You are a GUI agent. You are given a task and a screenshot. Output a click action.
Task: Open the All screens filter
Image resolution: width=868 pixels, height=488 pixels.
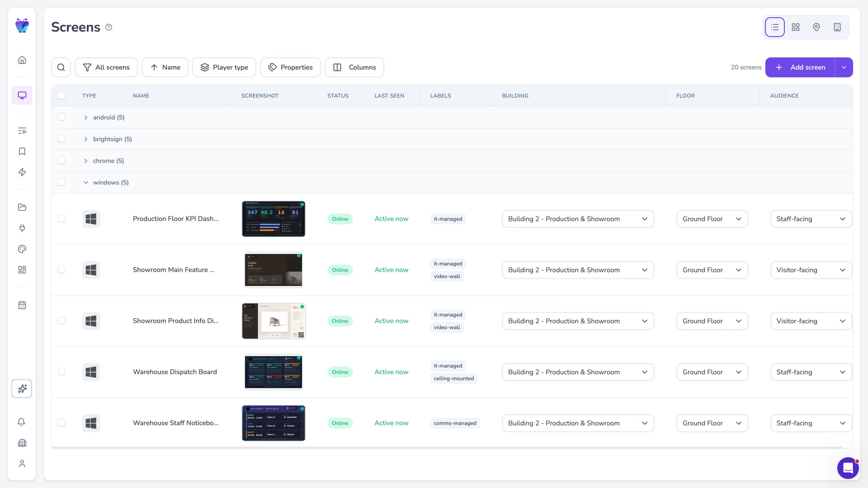pyautogui.click(x=106, y=67)
